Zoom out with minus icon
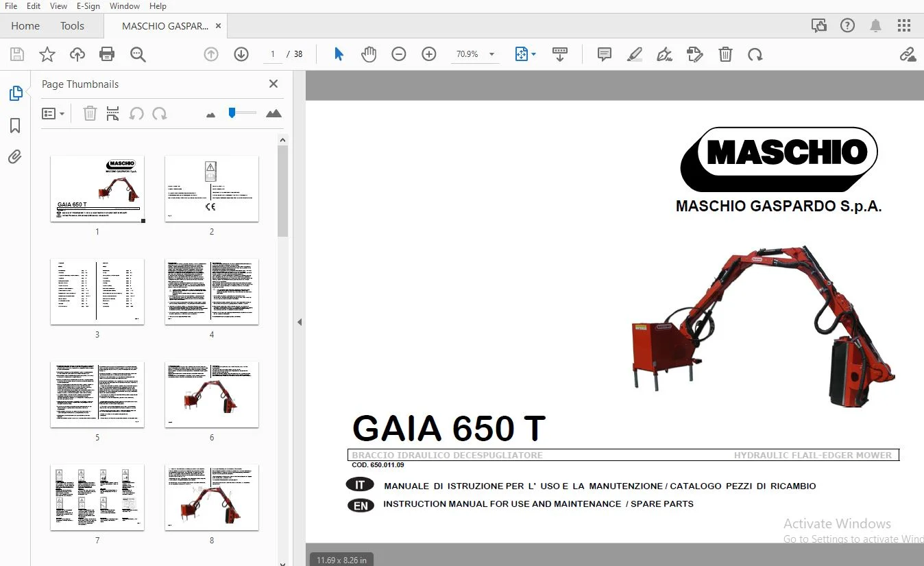This screenshot has width=924, height=566. click(x=399, y=54)
